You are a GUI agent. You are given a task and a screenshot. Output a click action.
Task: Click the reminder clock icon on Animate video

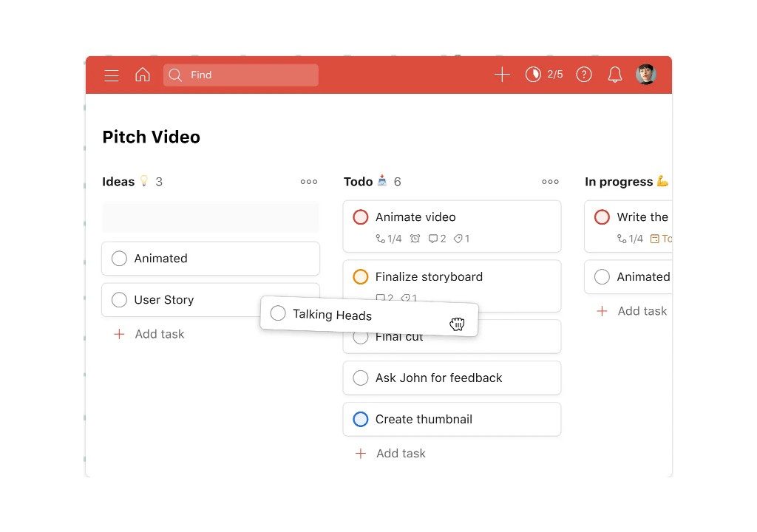coord(415,239)
